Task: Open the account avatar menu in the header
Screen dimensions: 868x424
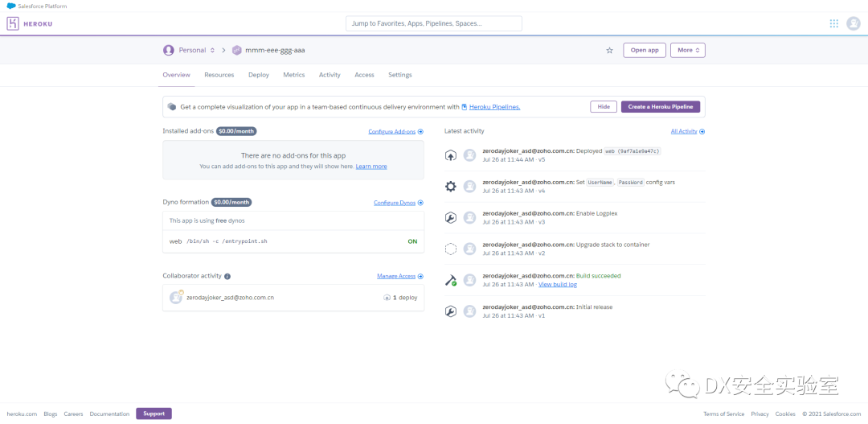Action: pos(853,23)
